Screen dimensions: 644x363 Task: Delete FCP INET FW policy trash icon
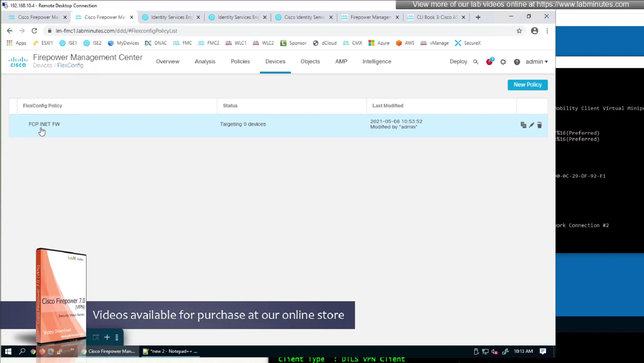(x=539, y=125)
